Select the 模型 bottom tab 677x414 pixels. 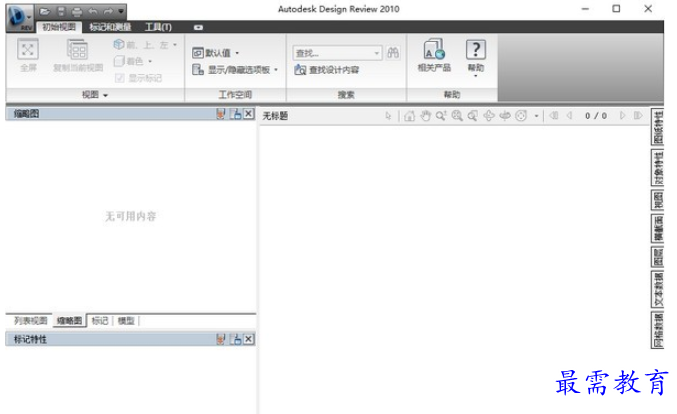point(126,321)
